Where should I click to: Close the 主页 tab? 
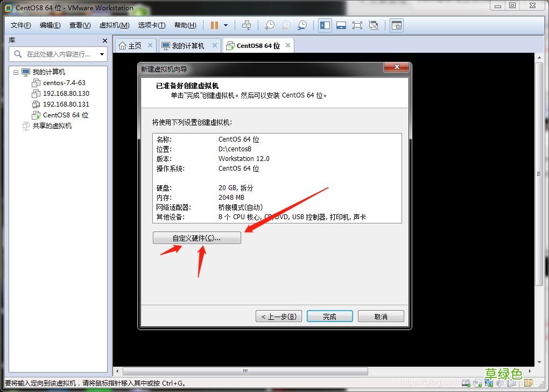(x=150, y=45)
